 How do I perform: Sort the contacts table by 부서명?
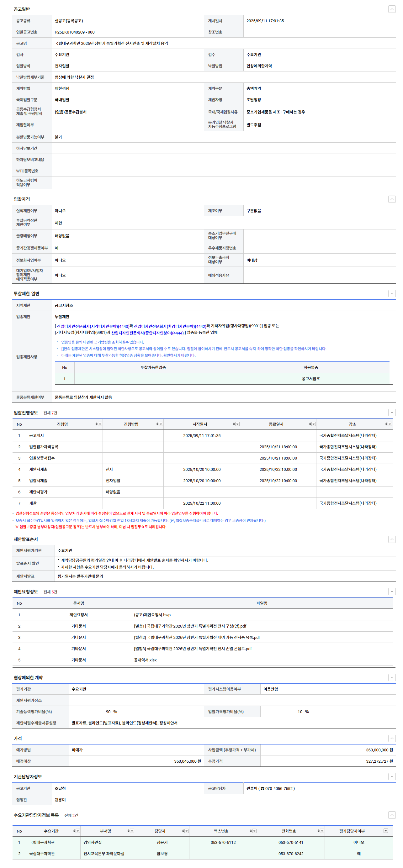point(129,831)
